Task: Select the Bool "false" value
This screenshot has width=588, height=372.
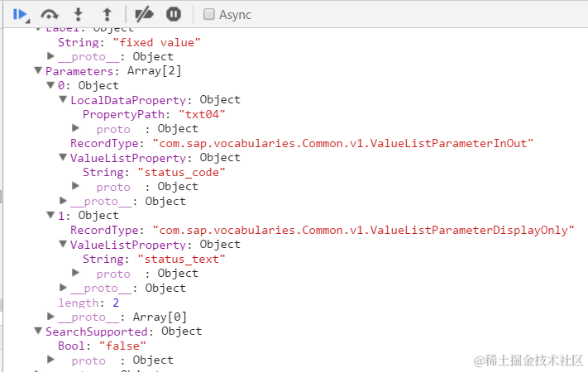Action: (122, 346)
